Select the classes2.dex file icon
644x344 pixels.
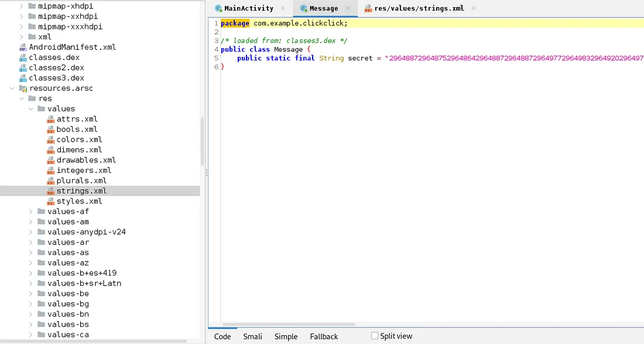pos(23,68)
